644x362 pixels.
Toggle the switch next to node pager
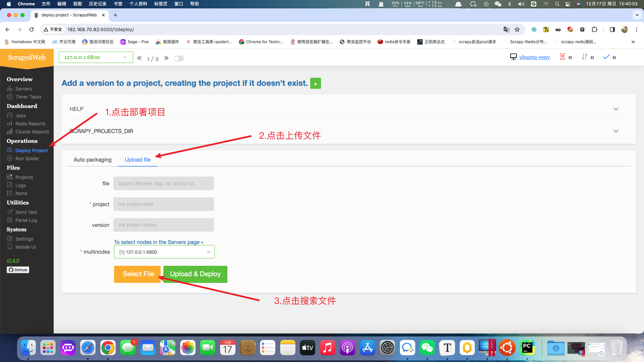(179, 58)
